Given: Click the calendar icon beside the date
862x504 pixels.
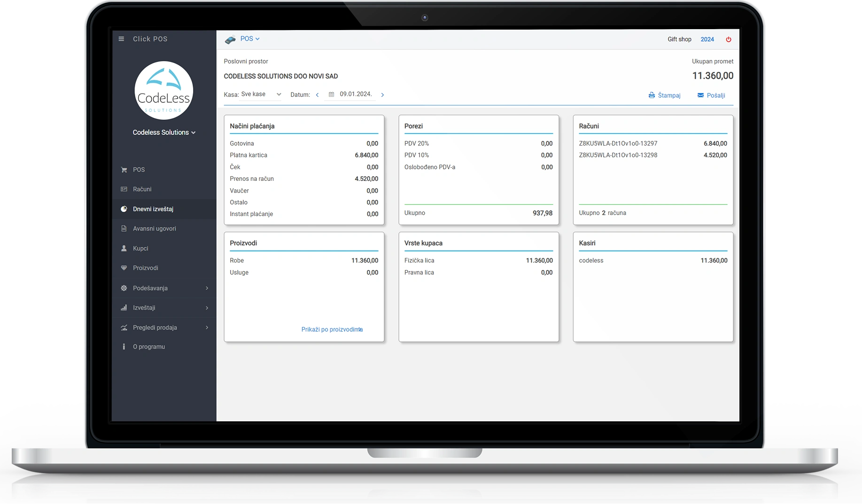Looking at the screenshot, I should pyautogui.click(x=331, y=94).
